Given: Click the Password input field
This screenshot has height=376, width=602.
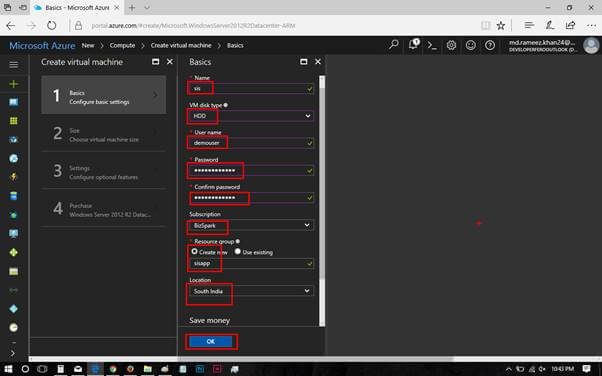Looking at the screenshot, I should coord(251,171).
